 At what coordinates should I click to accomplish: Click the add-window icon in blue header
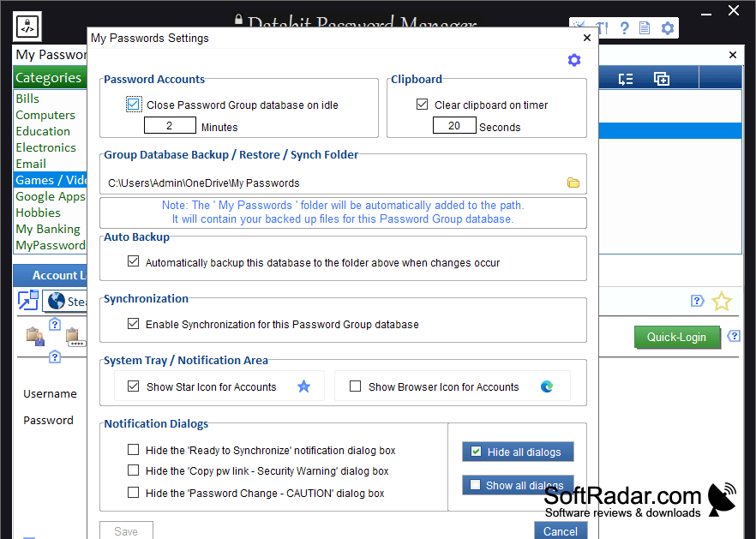point(661,79)
